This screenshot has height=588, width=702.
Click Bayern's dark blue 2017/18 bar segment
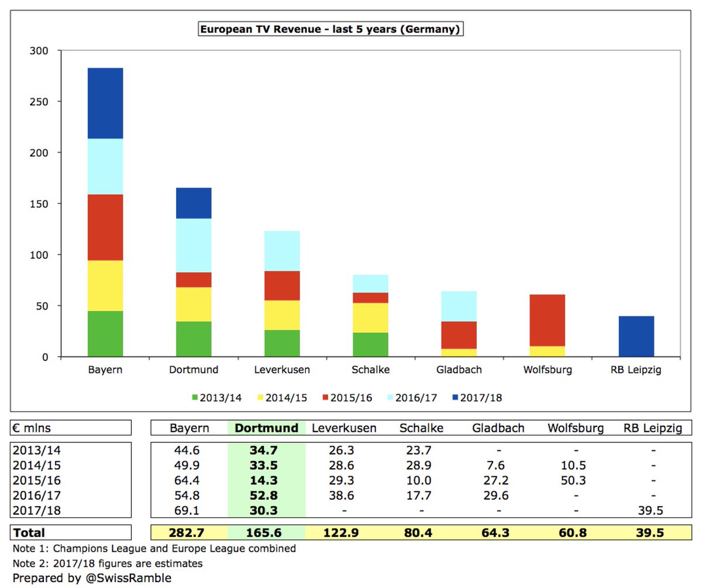pyautogui.click(x=105, y=104)
